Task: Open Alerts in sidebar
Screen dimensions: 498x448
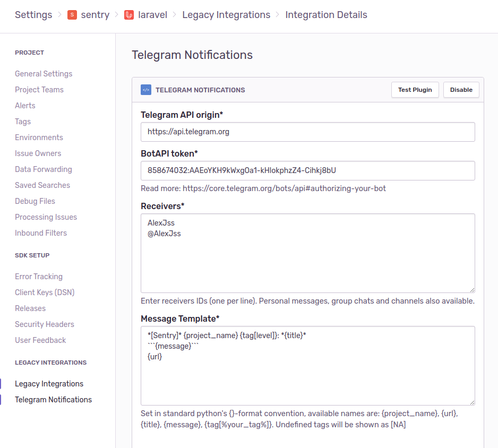Action: tap(25, 106)
